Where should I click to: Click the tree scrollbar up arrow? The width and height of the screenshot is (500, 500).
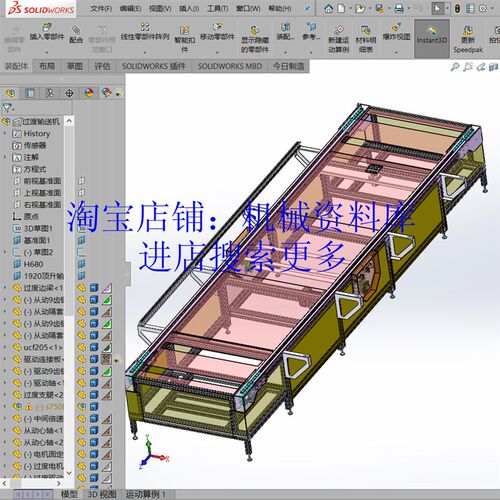pyautogui.click(x=69, y=121)
